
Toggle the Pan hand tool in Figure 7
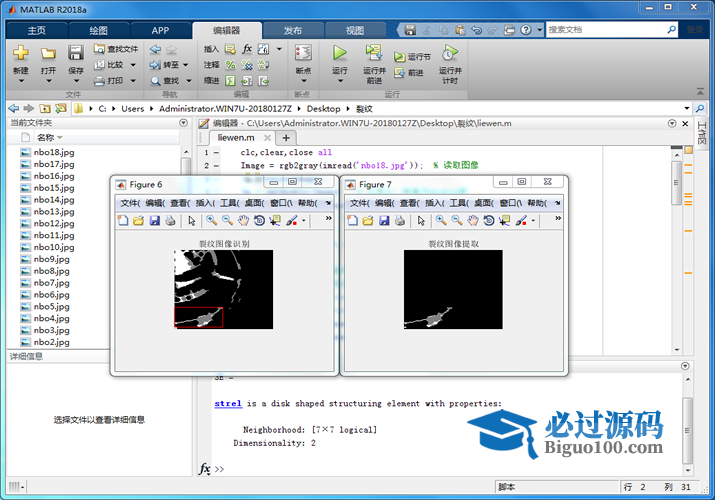click(473, 220)
